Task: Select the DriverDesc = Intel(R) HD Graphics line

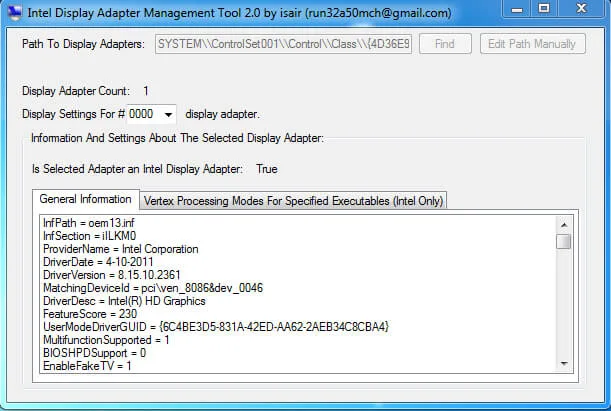Action: (124, 301)
